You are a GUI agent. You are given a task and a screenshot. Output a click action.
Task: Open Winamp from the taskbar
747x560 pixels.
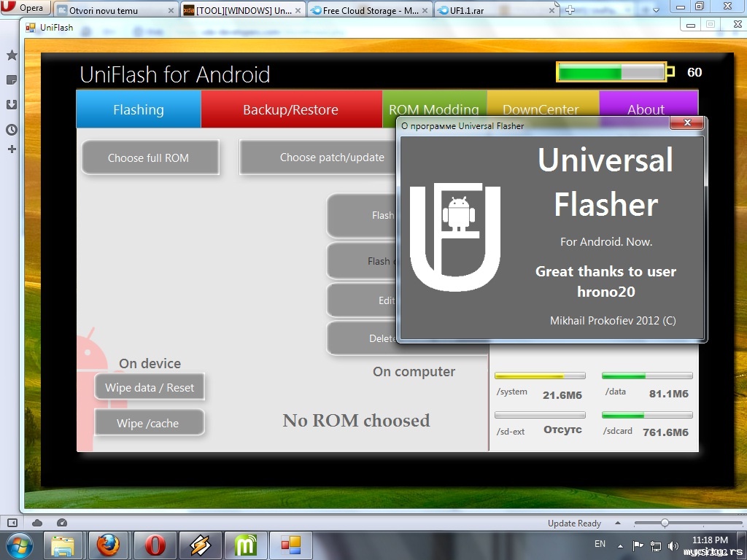click(199, 545)
